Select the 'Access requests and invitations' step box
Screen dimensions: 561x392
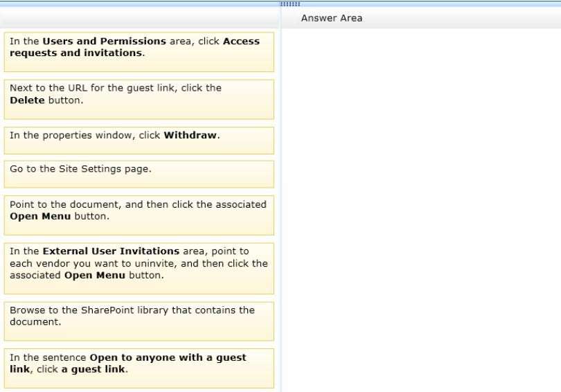139,52
